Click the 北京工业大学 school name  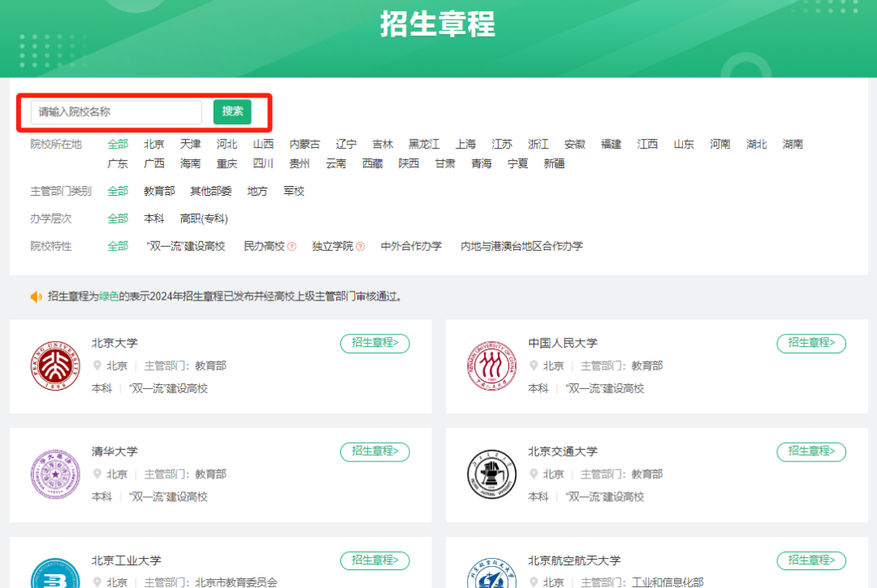127,560
